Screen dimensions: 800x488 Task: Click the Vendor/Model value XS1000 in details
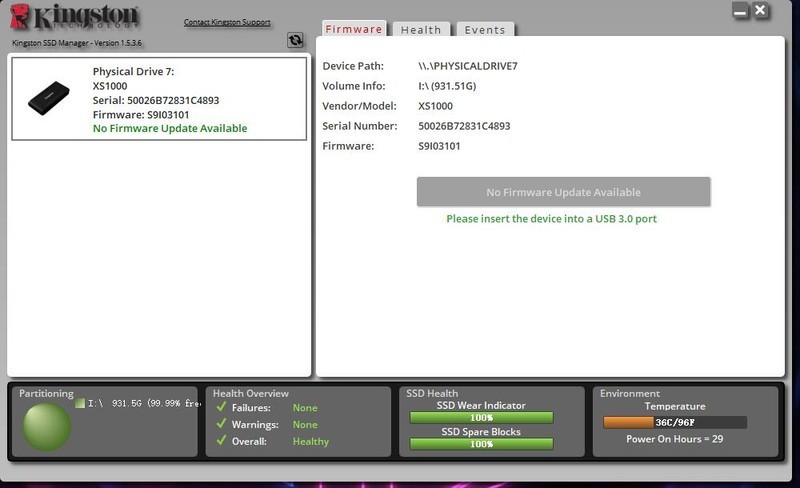point(435,106)
